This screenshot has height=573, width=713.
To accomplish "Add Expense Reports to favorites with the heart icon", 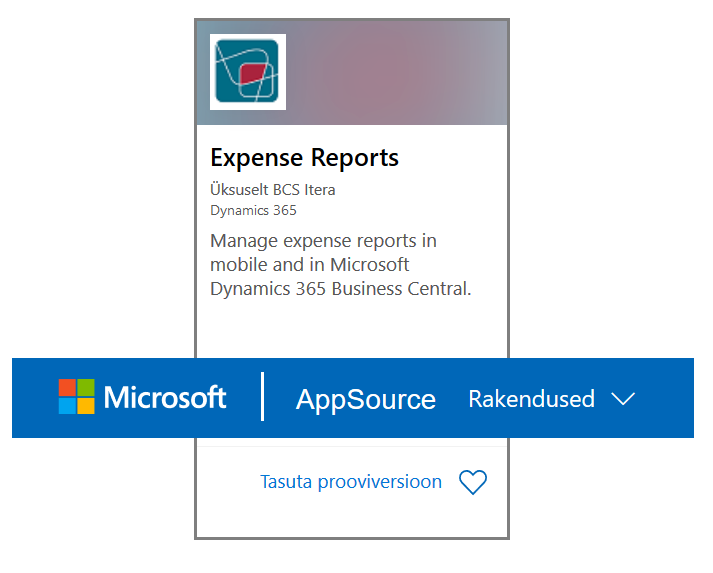I will (x=473, y=482).
